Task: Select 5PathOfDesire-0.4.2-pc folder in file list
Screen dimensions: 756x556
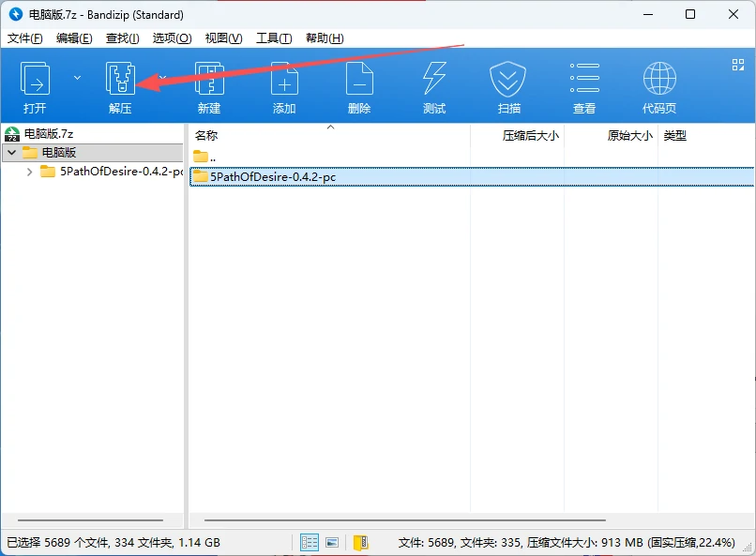Action: (472, 177)
